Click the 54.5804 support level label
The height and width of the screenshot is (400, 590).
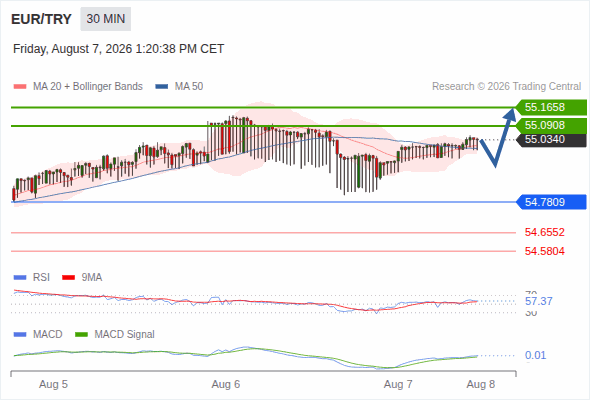pos(544,251)
